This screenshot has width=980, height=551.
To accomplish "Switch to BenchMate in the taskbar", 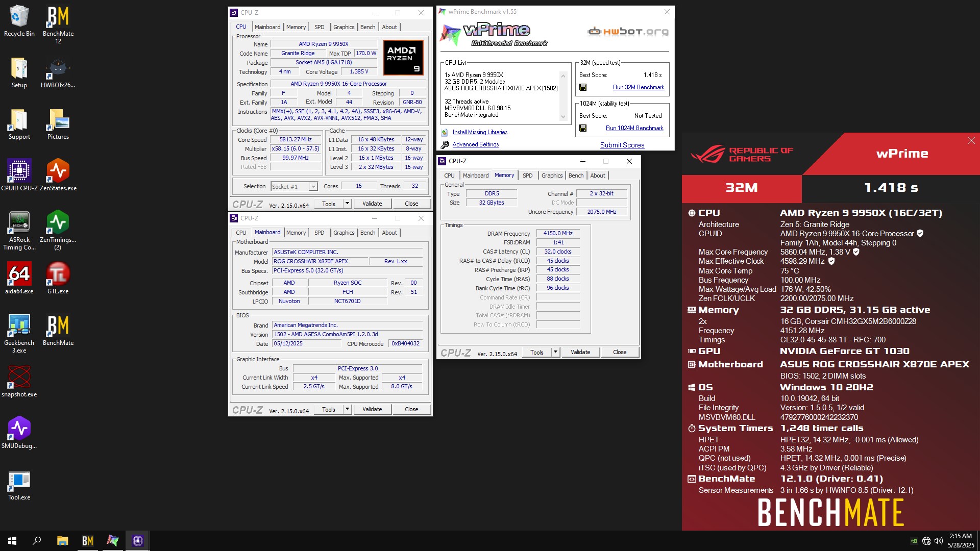I will [x=88, y=541].
